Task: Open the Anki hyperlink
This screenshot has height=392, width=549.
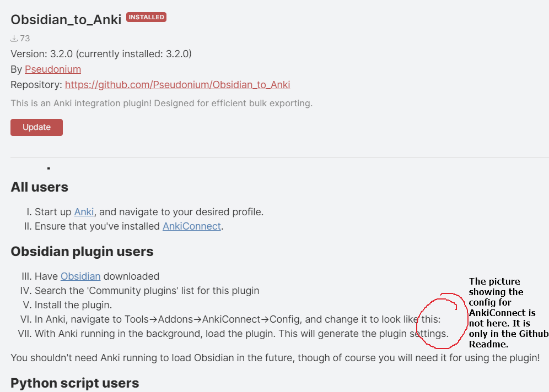Action: 84,211
